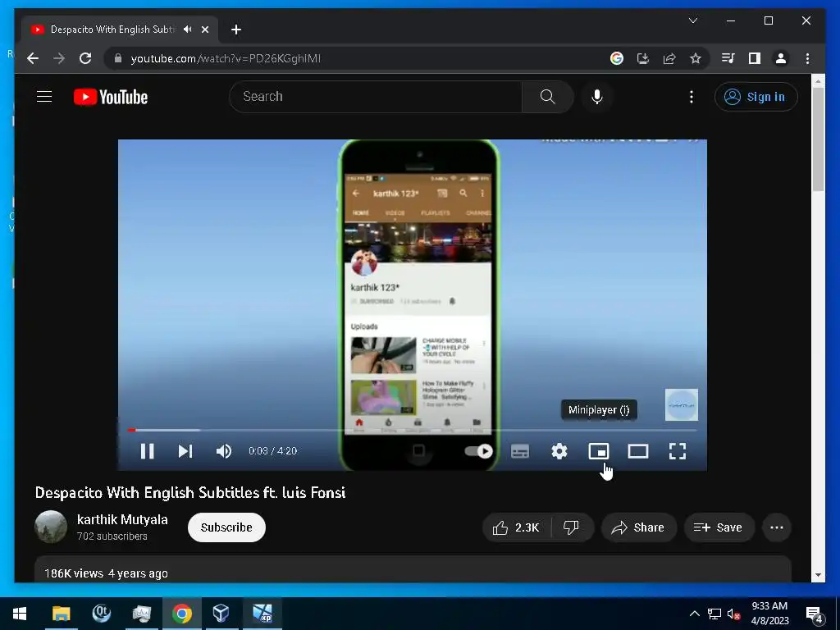
Task: Reload the YouTube page
Action: pos(85,58)
